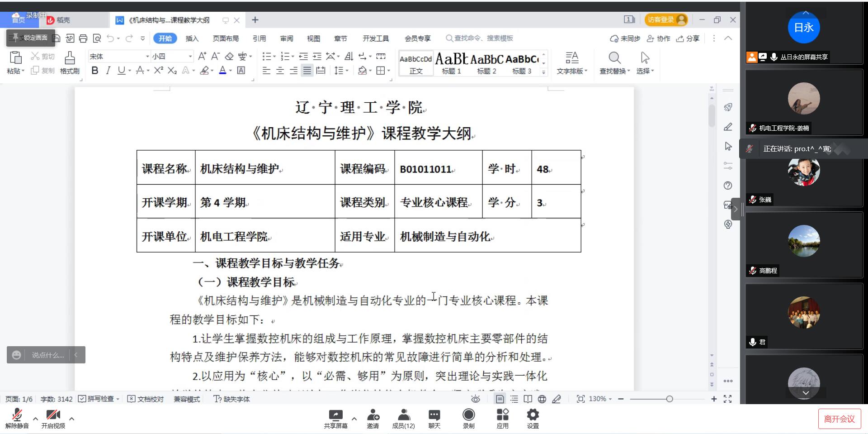Apply subscript X₂ formatting

(x=172, y=70)
